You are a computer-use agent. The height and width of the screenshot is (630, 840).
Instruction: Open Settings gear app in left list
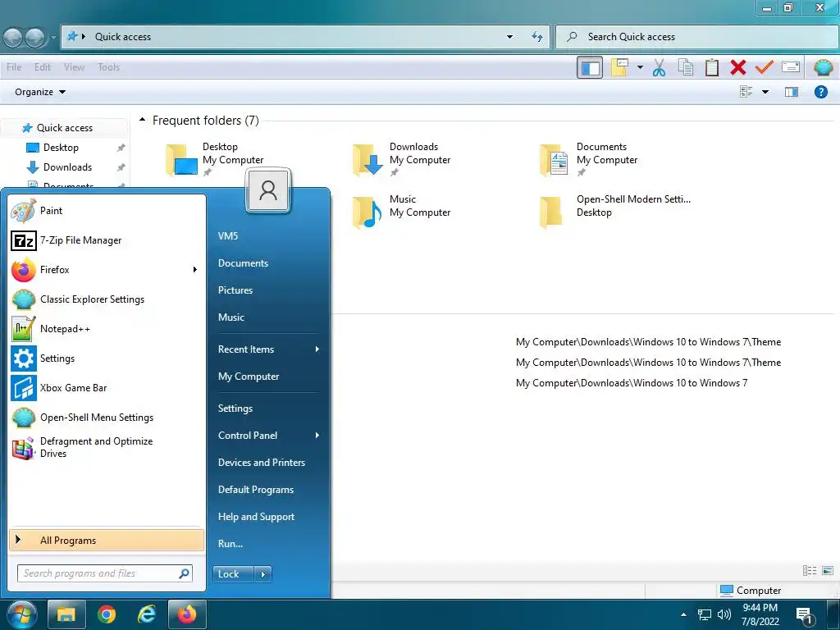[x=107, y=358]
